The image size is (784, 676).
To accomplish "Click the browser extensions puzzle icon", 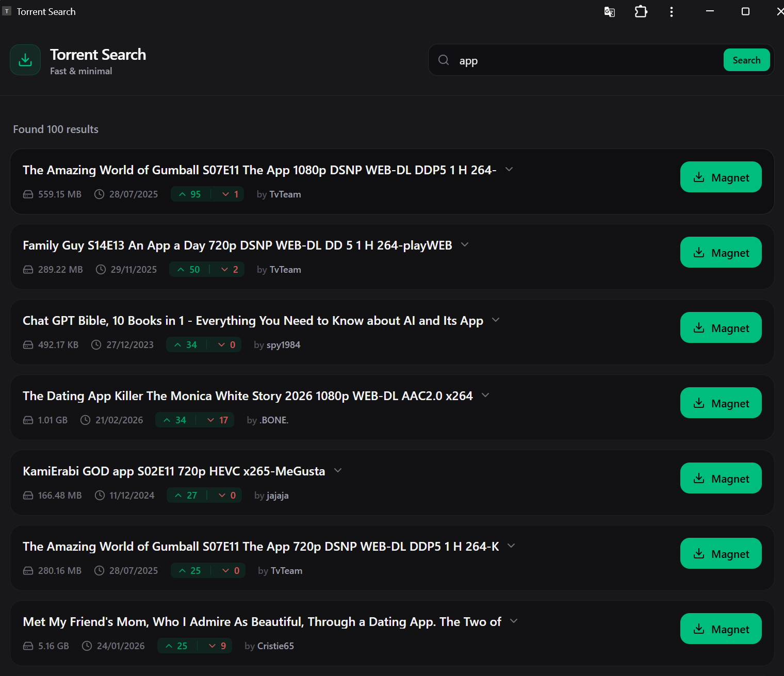I will (641, 11).
